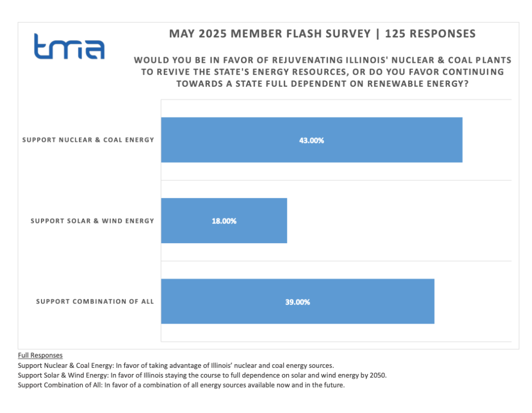
Task: Click the Combination of All description line
Action: click(181, 385)
